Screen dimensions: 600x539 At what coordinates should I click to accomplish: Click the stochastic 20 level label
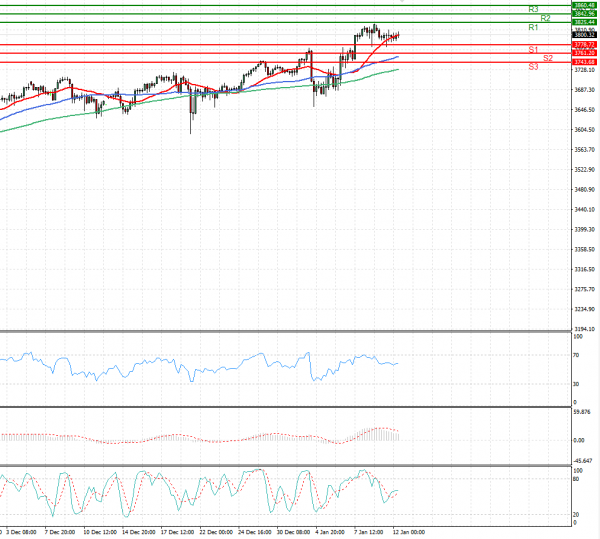pyautogui.click(x=576, y=515)
